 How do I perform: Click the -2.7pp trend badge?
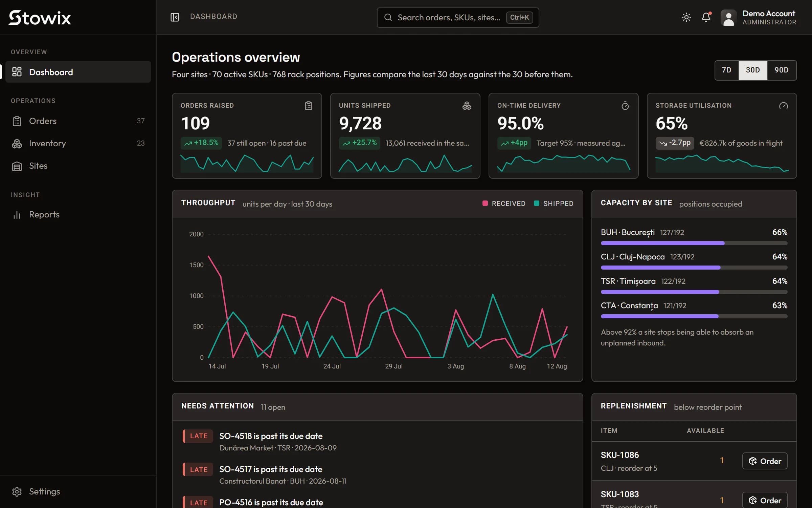point(675,143)
